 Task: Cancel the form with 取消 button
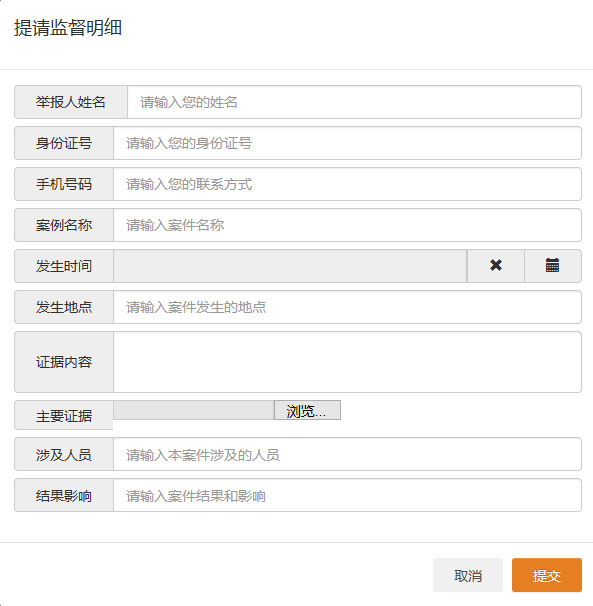[x=468, y=575]
